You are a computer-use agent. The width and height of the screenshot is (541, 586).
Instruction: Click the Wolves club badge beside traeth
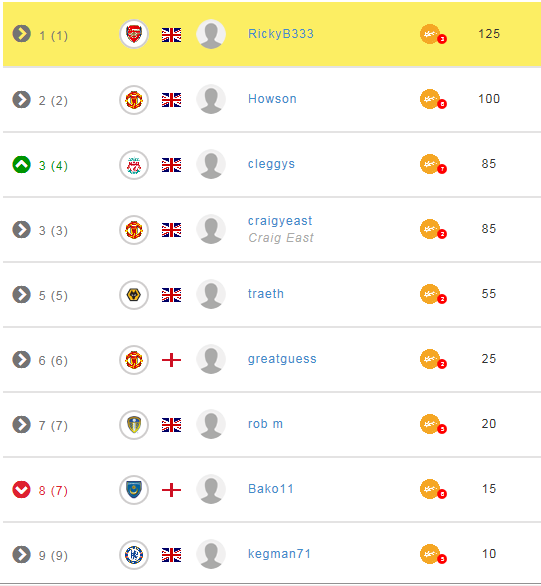pos(134,294)
